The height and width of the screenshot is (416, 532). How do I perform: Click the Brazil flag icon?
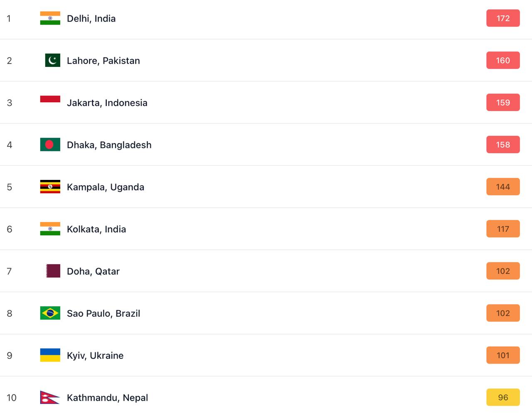pyautogui.click(x=50, y=313)
